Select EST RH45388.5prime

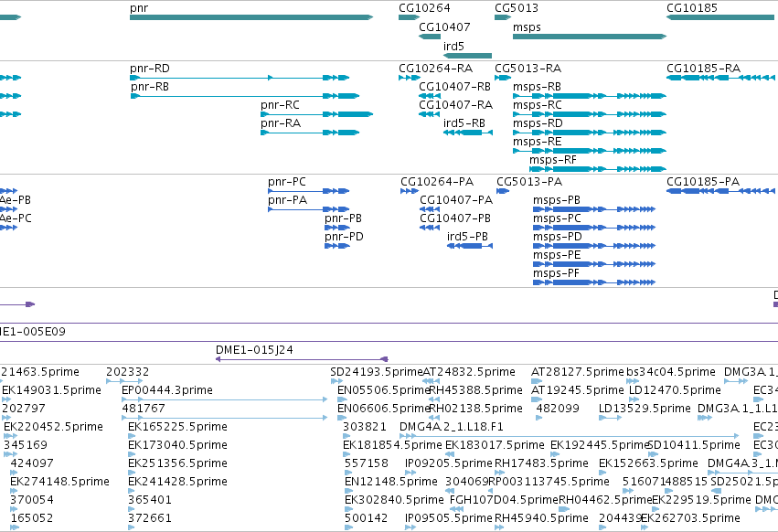(434, 399)
